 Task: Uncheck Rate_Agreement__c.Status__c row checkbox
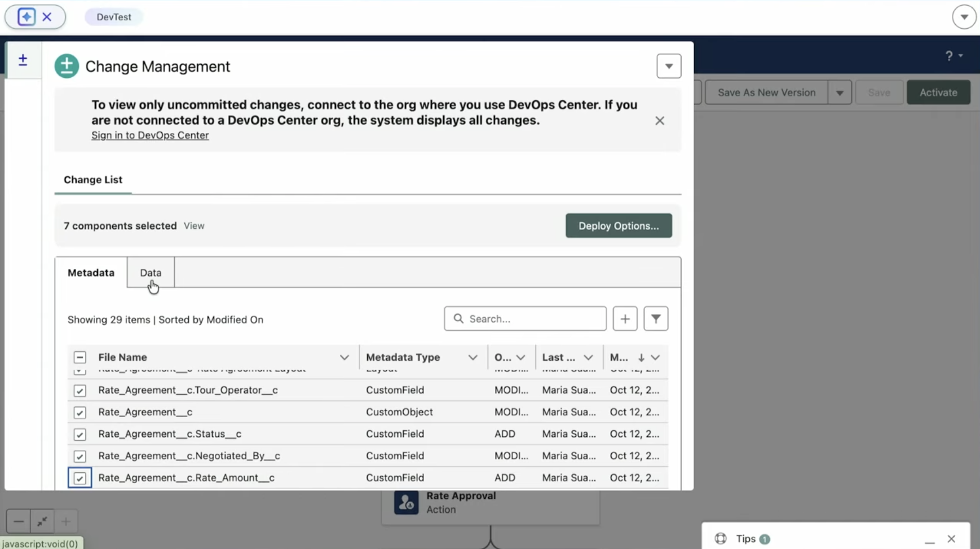pos(80,435)
